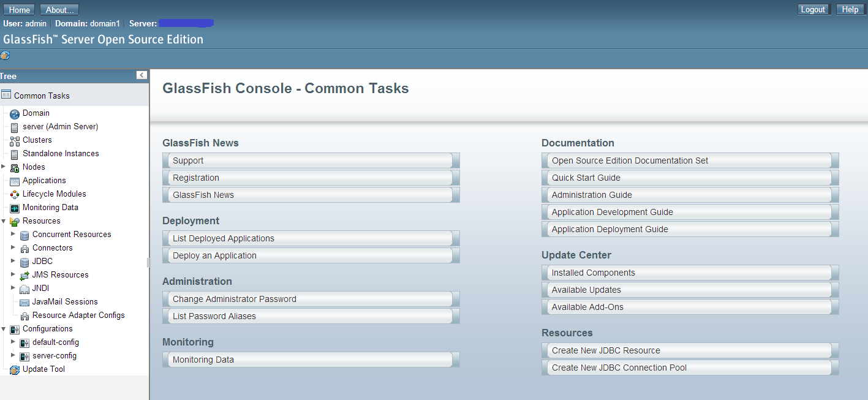
Task: Open List Password Aliases
Action: click(311, 316)
